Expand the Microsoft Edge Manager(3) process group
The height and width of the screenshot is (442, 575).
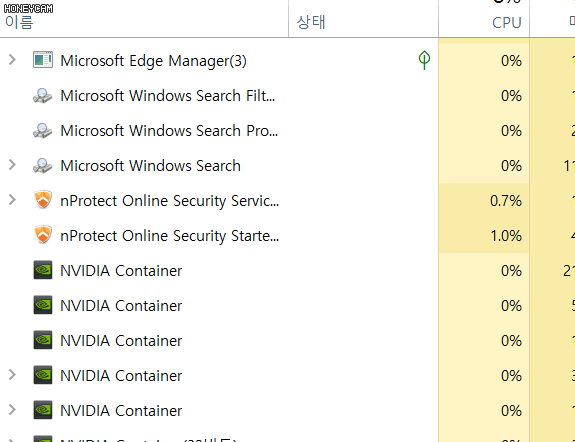(x=12, y=60)
